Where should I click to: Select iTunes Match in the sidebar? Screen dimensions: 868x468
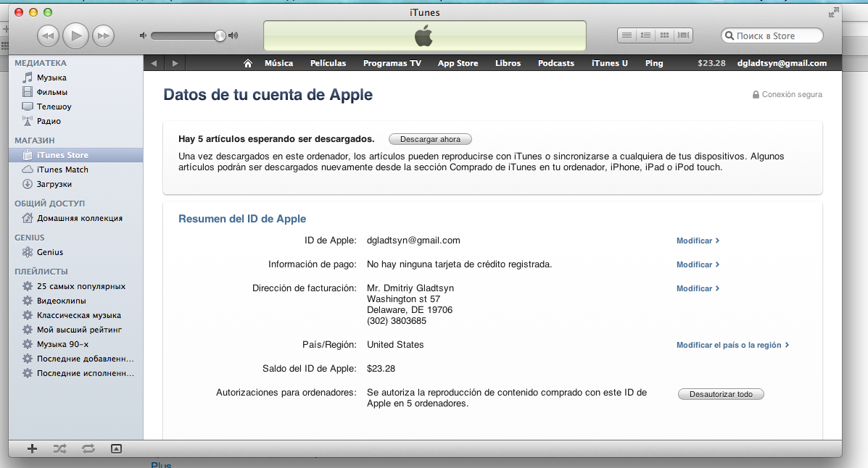point(76,170)
